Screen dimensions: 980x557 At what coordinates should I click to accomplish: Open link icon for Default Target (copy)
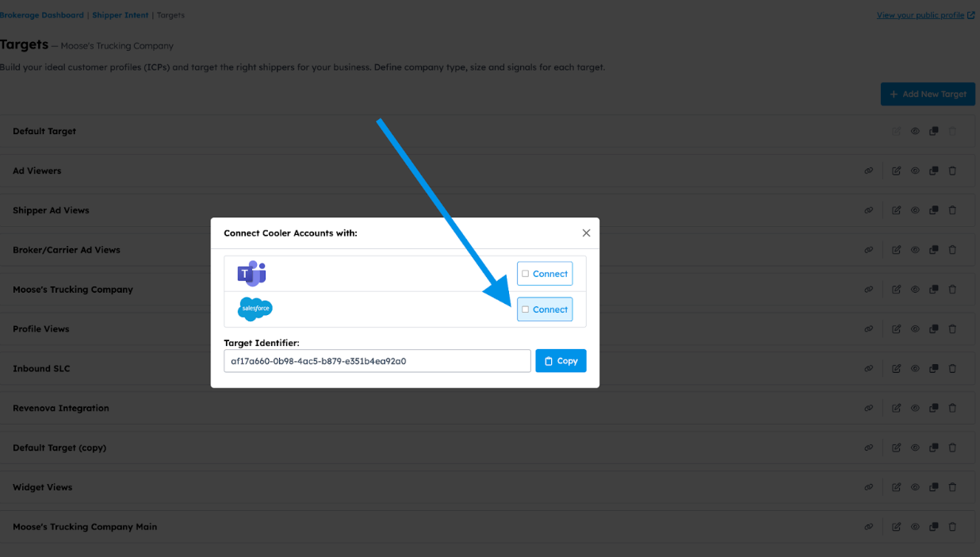(869, 448)
